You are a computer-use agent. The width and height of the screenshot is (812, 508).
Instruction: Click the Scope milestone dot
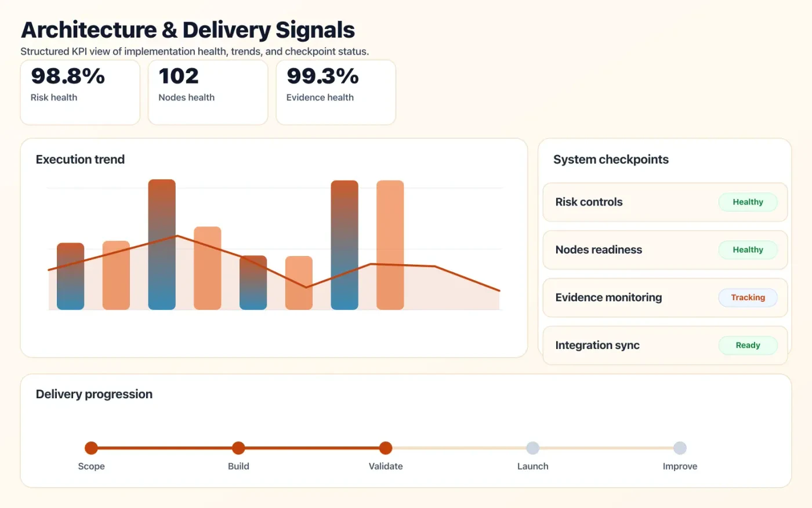pos(91,448)
